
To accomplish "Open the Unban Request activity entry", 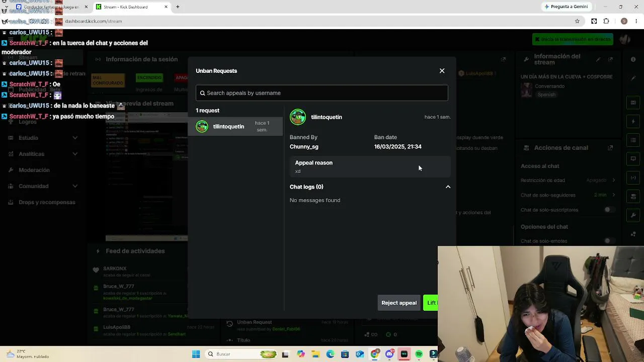I will pyautogui.click(x=286, y=325).
